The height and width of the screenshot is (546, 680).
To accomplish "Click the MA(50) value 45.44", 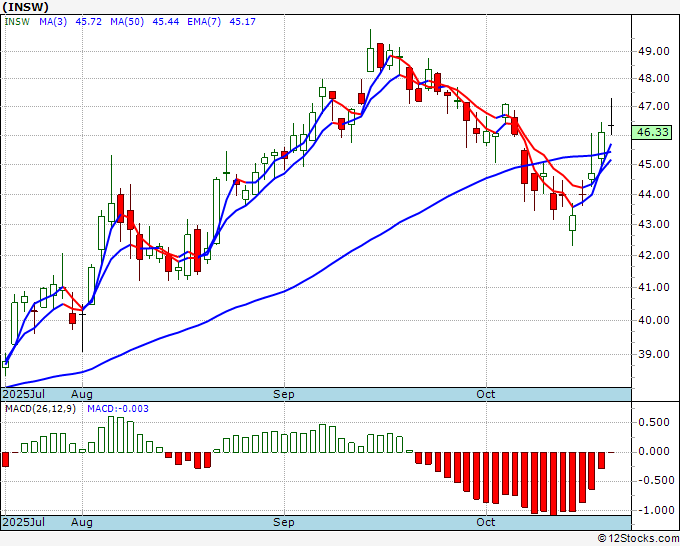I will pyautogui.click(x=166, y=22).
